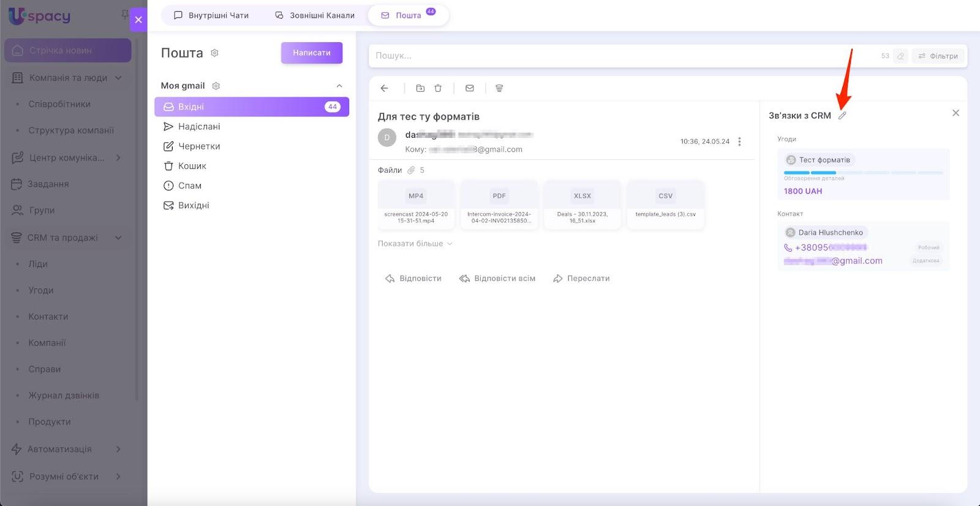Click the phone icon in the contact card

pyautogui.click(x=788, y=247)
